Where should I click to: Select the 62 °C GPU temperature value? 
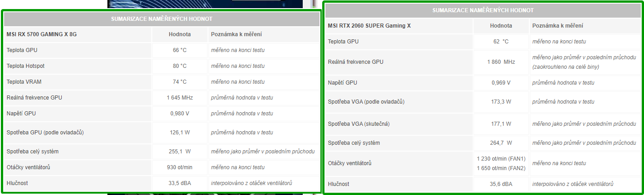(501, 42)
